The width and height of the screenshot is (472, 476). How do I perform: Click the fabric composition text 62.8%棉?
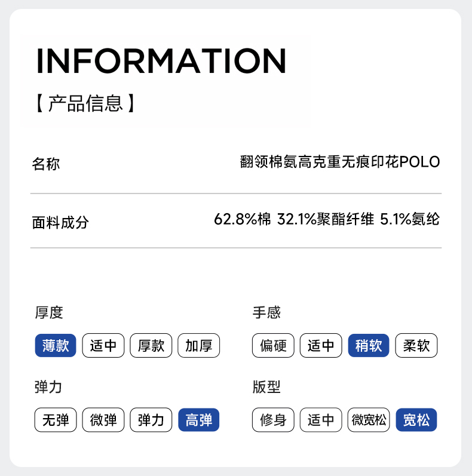click(242, 219)
